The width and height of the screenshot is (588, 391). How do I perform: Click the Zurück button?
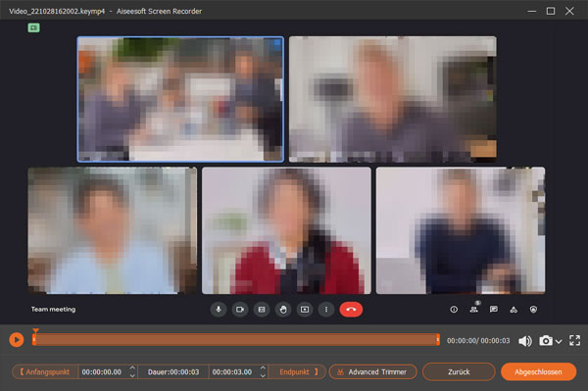(x=459, y=371)
